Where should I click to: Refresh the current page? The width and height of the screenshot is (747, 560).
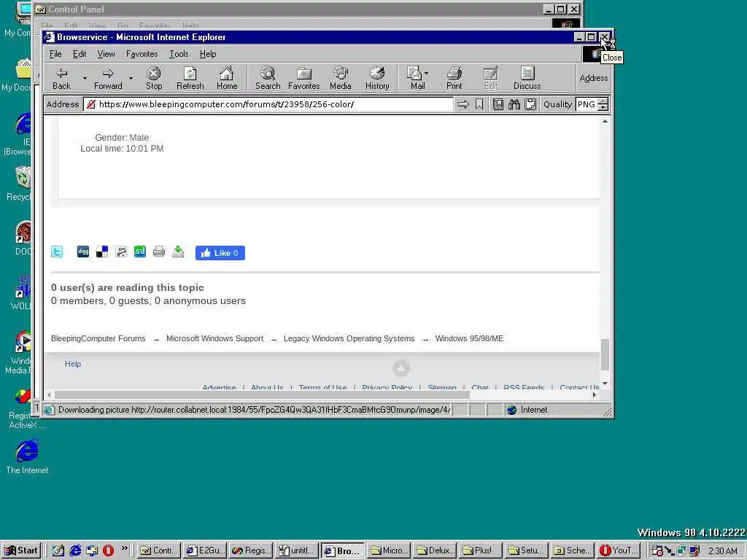(190, 78)
